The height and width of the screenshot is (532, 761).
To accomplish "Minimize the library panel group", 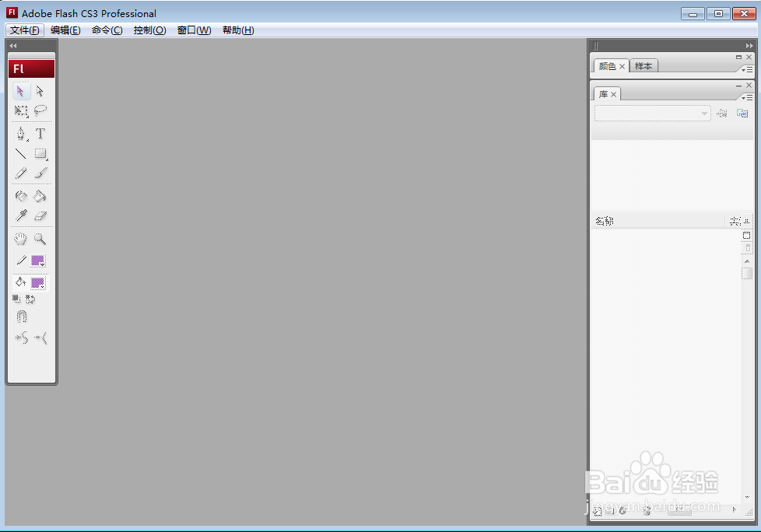I will click(738, 86).
